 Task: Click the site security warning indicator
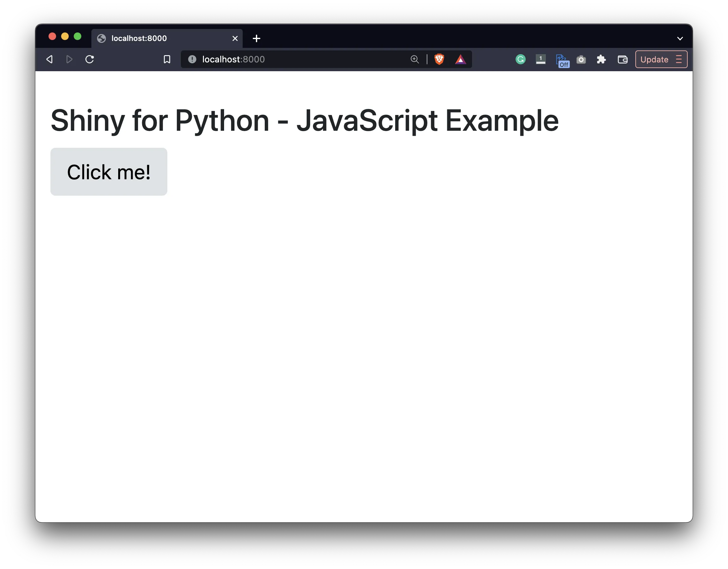[192, 59]
